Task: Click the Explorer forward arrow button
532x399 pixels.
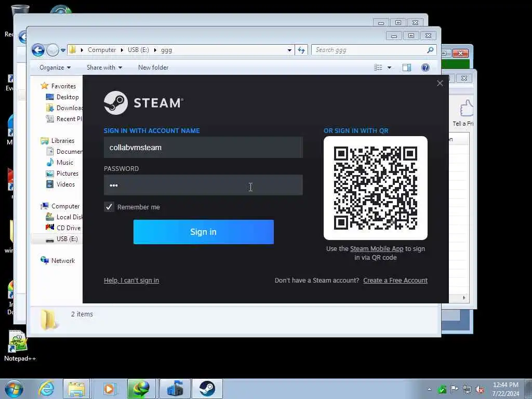Action: tap(52, 50)
